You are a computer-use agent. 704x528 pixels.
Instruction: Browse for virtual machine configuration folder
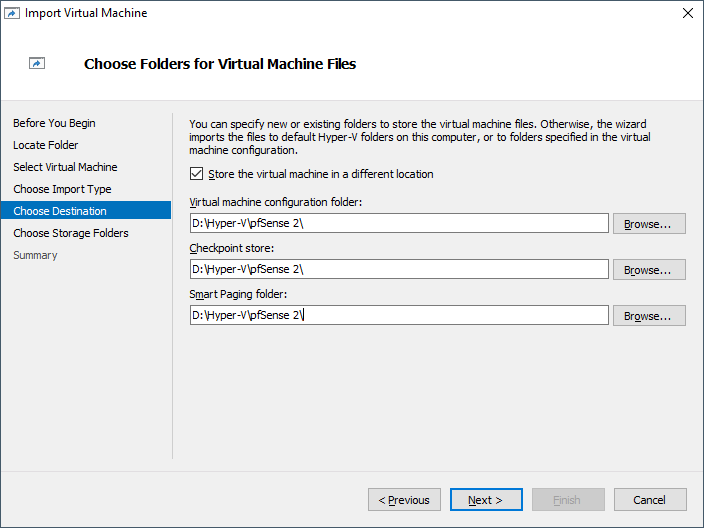[x=649, y=224]
